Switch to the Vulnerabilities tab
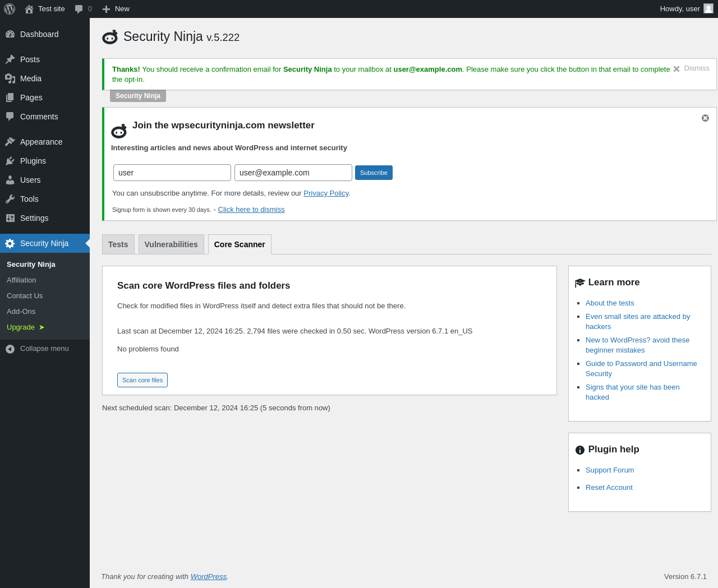Image resolution: width=718 pixels, height=588 pixels. pos(171,244)
